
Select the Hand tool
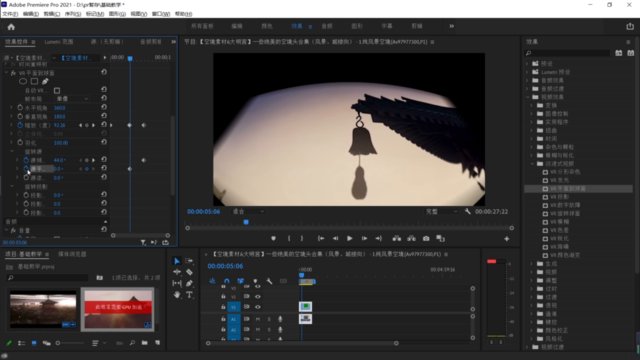pos(177,295)
